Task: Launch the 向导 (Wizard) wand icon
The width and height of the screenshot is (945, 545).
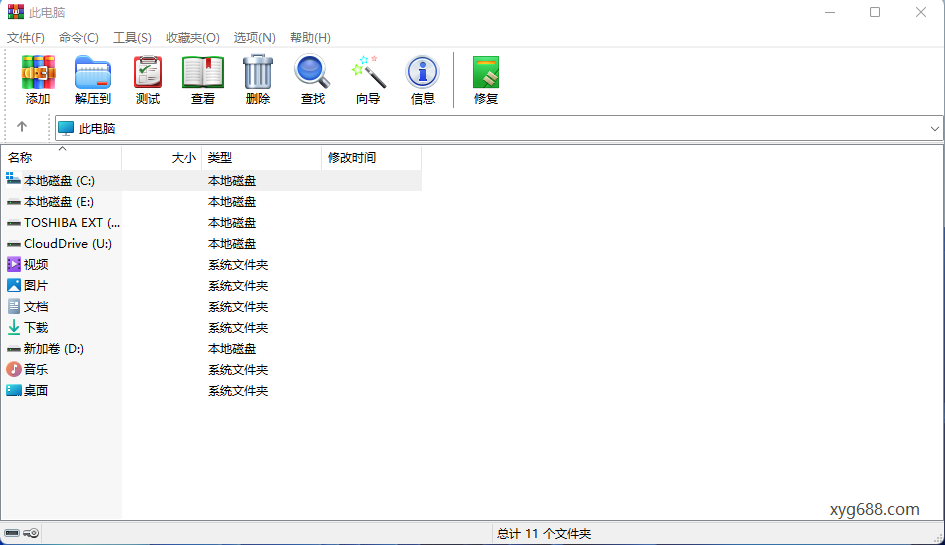Action: (368, 72)
